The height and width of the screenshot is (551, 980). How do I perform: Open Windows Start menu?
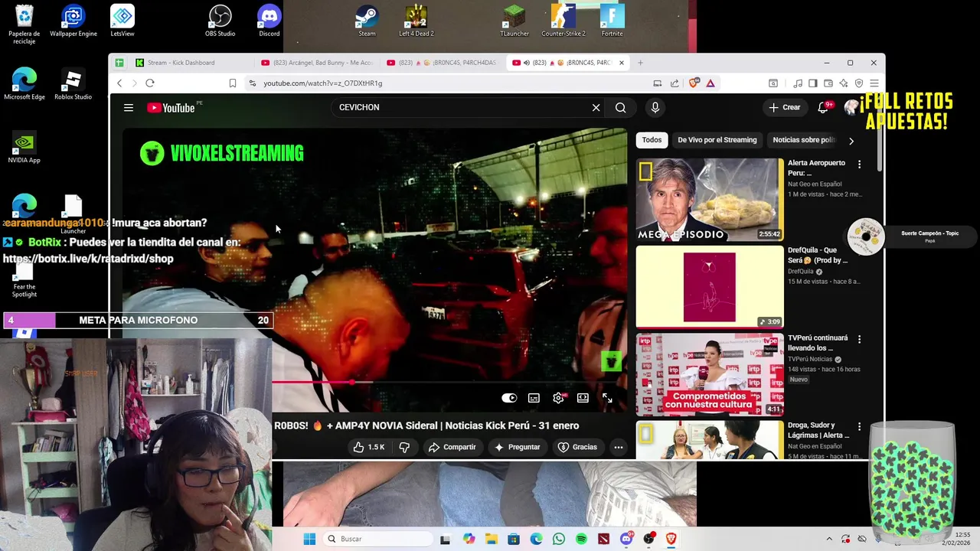[x=309, y=539]
